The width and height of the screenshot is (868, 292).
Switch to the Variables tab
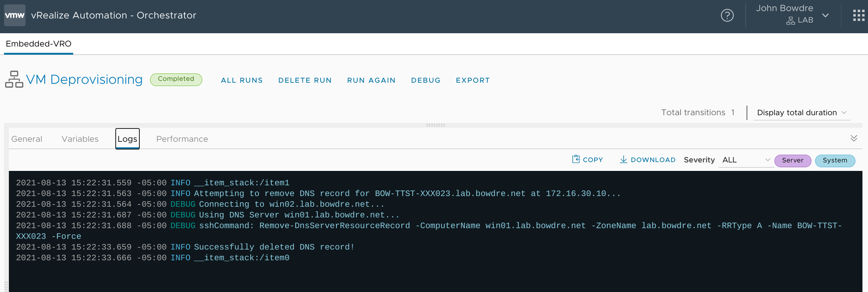coord(80,139)
